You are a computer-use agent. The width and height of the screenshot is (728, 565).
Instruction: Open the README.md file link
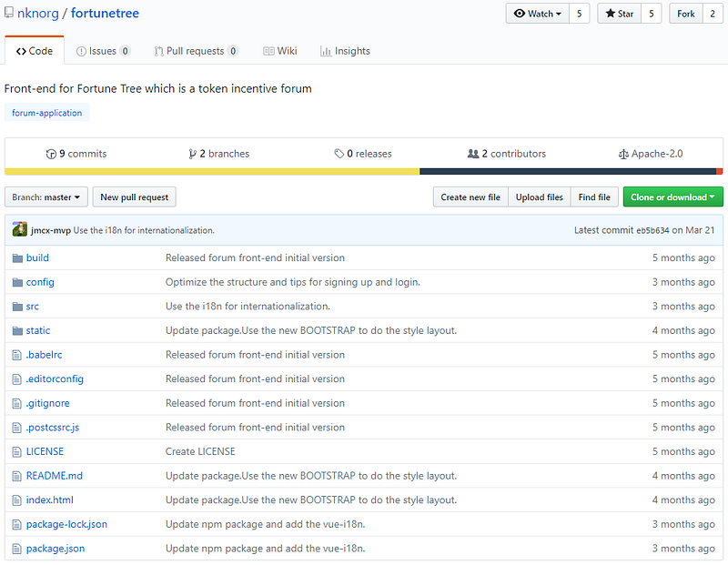(x=54, y=476)
